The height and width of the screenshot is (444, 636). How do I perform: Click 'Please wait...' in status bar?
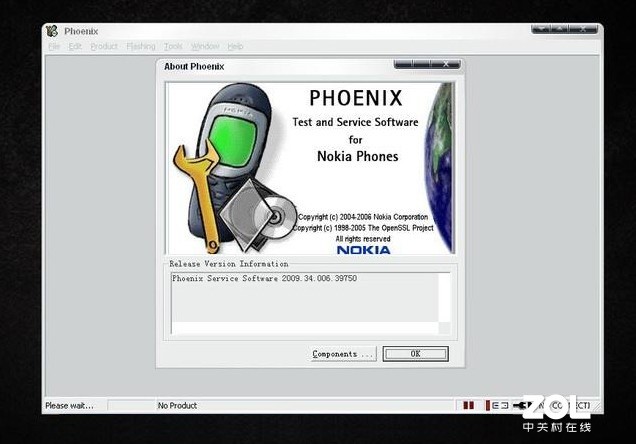point(69,405)
